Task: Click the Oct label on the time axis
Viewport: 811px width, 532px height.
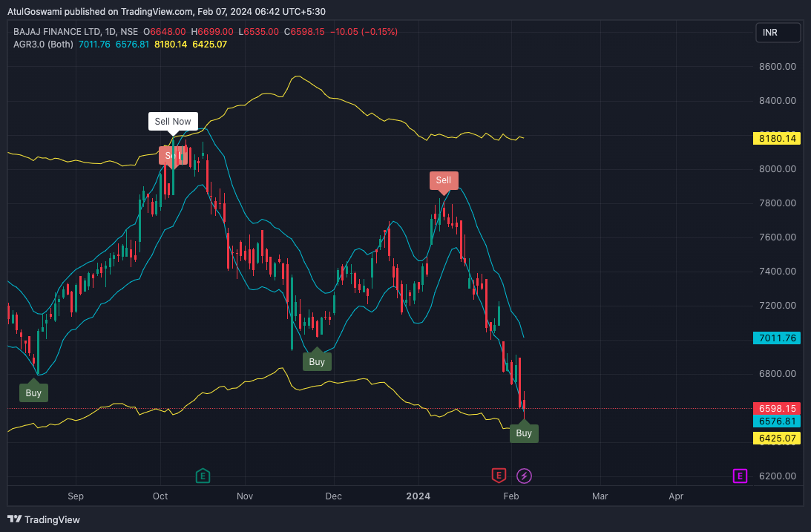Action: [x=160, y=496]
